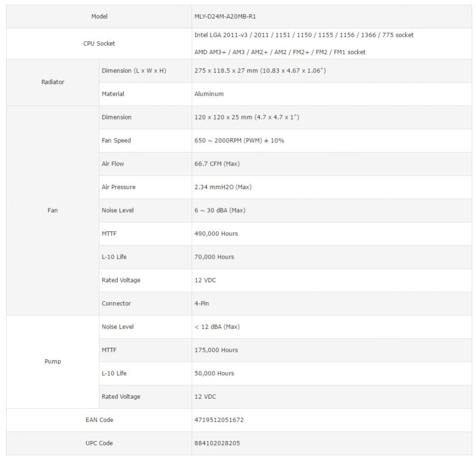
Task: Select the Air Pressure label
Action: (x=119, y=187)
